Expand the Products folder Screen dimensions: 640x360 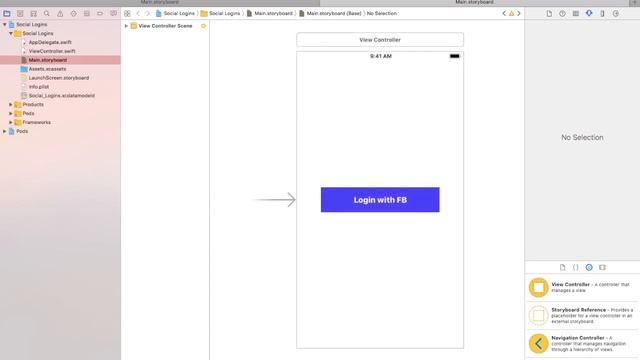[x=11, y=104]
